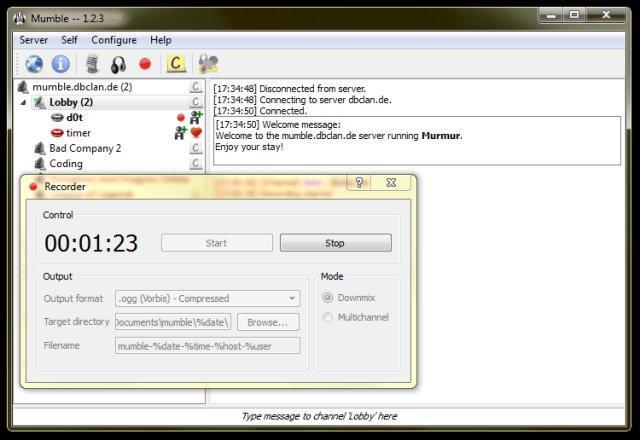Click the grey lips icon of d0t
Viewport: 640px width, 440px height.
(57, 118)
